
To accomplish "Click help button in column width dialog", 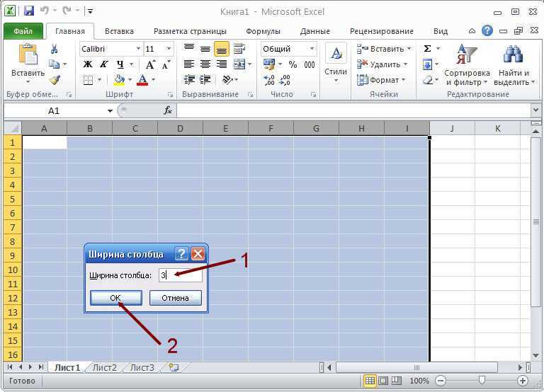I will click(x=181, y=254).
